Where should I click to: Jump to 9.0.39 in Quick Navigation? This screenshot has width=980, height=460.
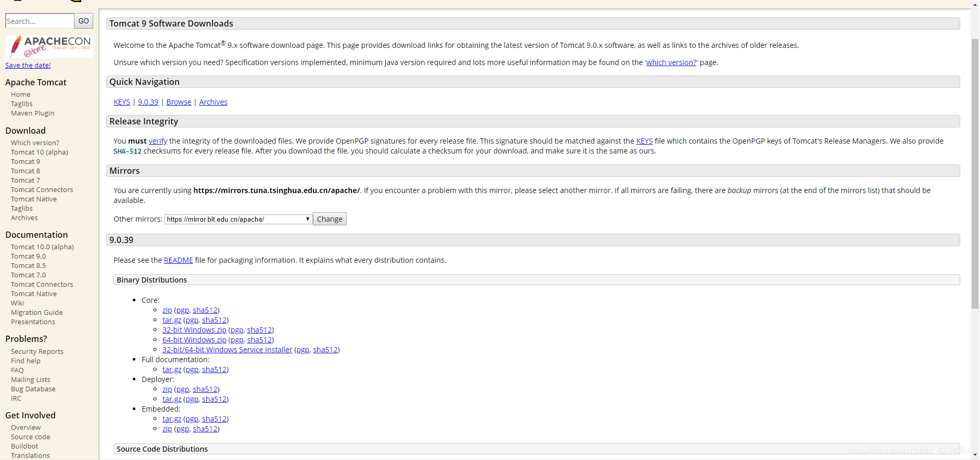tap(148, 102)
